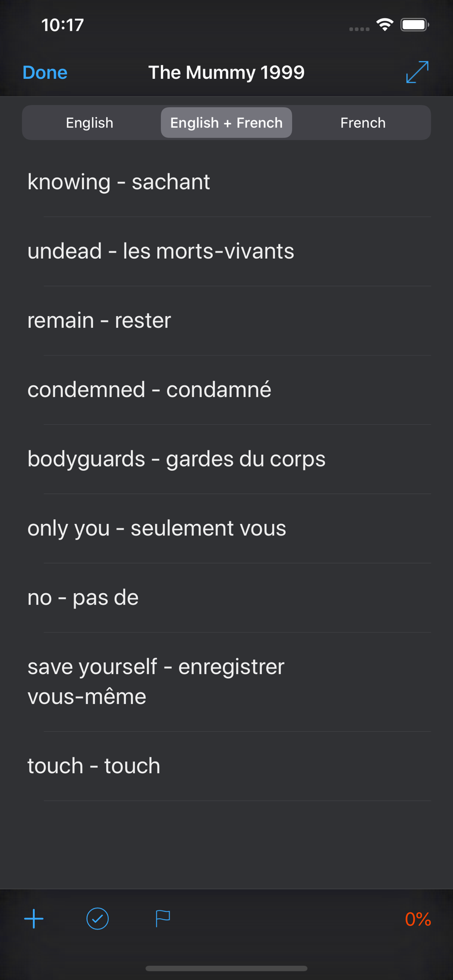453x980 pixels.
Task: Choose the 'condemned - condamné' row
Action: coord(226,390)
